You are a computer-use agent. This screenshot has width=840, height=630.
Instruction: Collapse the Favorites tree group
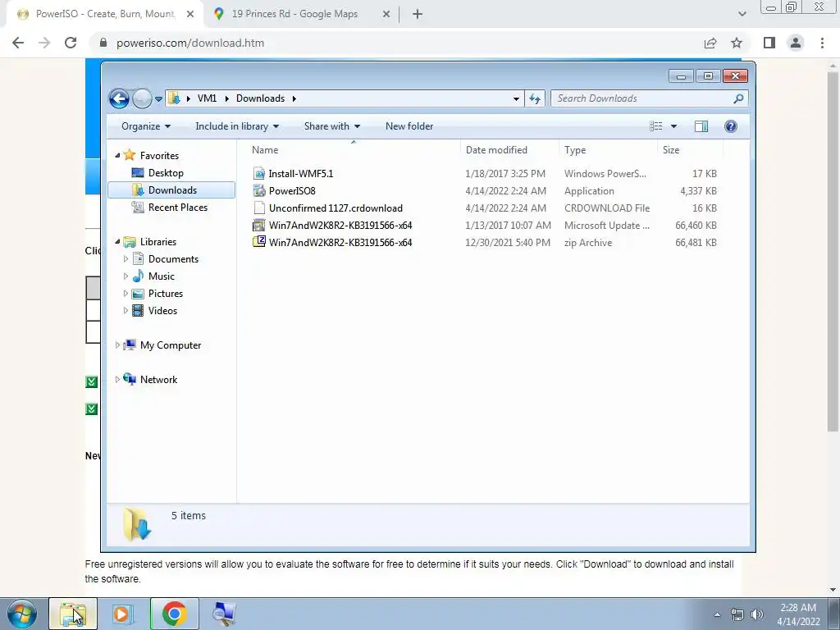tap(118, 155)
